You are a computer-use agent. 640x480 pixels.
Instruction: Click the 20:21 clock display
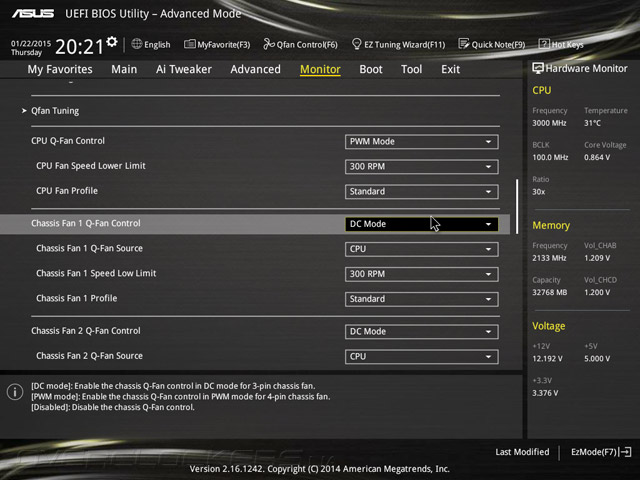[79, 47]
